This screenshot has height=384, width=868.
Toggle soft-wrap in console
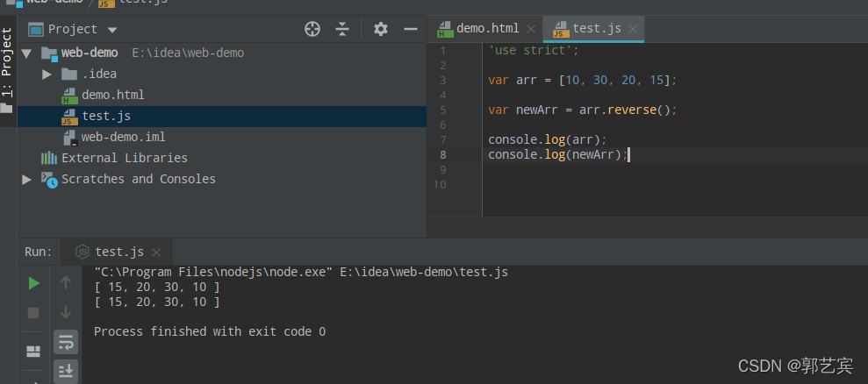(66, 342)
